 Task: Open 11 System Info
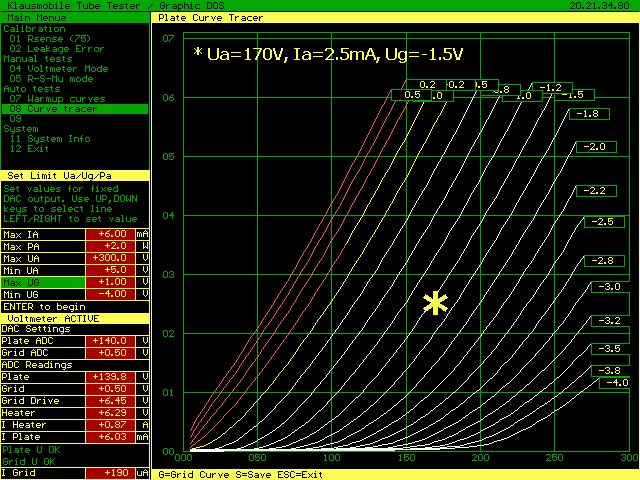pos(50,139)
